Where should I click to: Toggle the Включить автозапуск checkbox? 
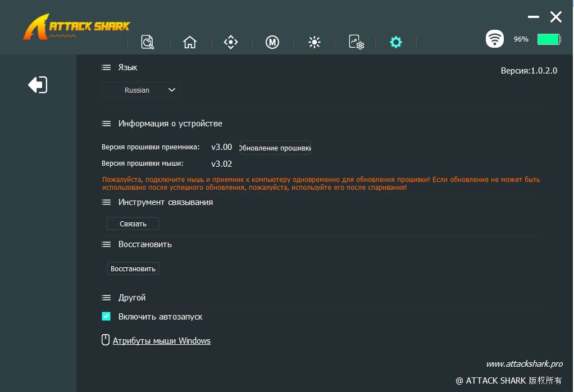point(106,316)
